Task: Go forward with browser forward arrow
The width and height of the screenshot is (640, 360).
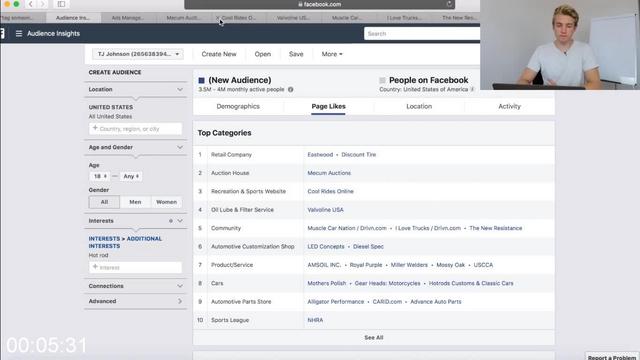Action: click(42, 4)
